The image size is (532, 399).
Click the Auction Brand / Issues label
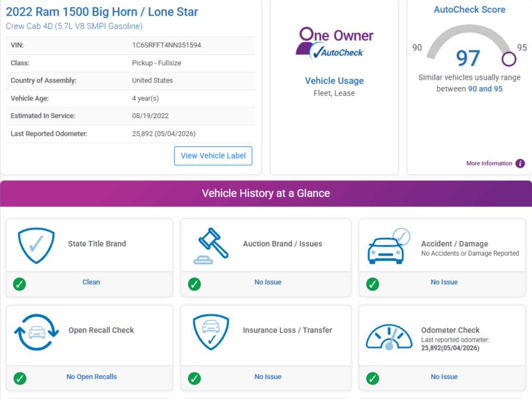click(x=282, y=244)
